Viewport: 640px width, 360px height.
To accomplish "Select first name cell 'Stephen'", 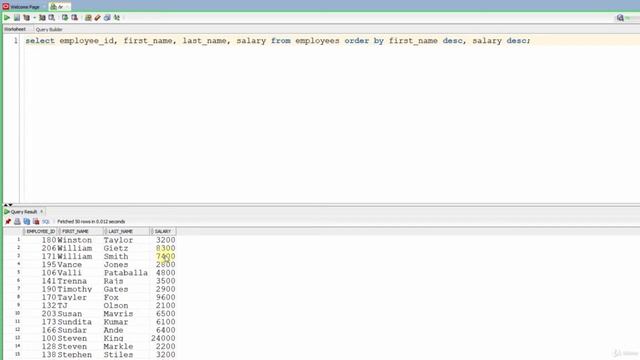I will click(75, 354).
